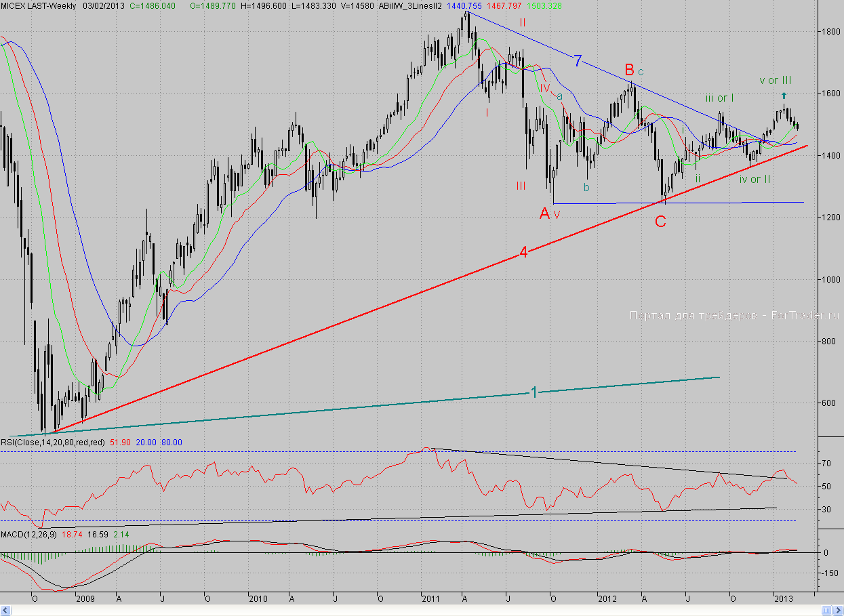This screenshot has height=616, width=844.
Task: Select the 'v or III' wave annotation
Action: pos(775,81)
